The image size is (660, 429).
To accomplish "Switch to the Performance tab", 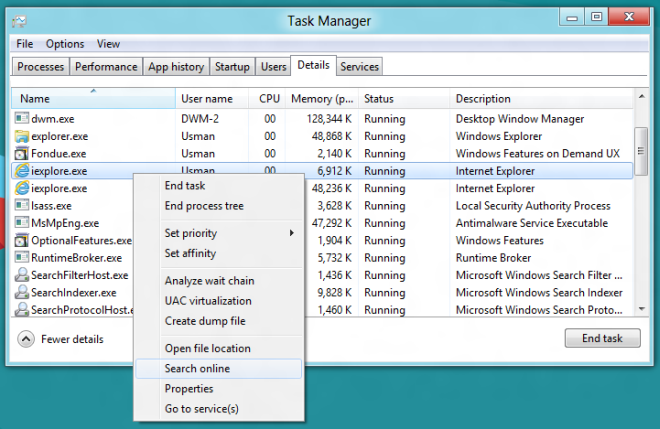I will click(106, 67).
